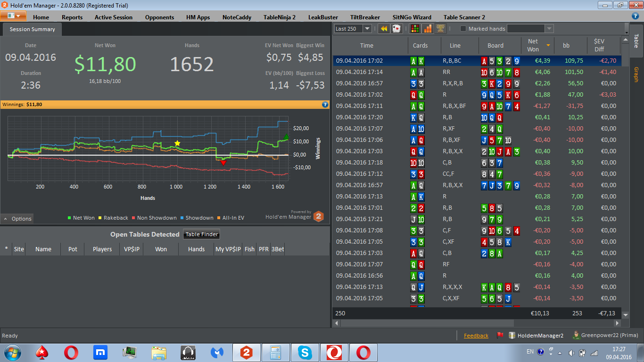The width and height of the screenshot is (644, 362).
Task: Click the volume speaker tray icon
Action: point(571,352)
